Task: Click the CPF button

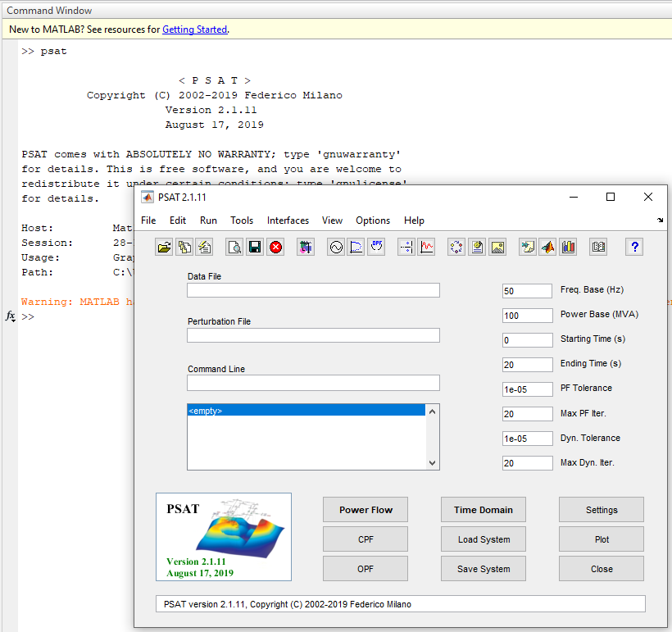Action: click(x=366, y=539)
